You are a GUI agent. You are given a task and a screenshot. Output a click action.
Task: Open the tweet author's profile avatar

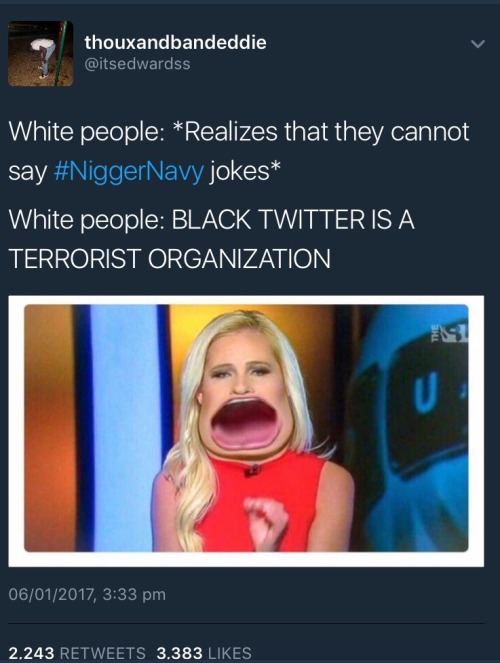coord(41,53)
